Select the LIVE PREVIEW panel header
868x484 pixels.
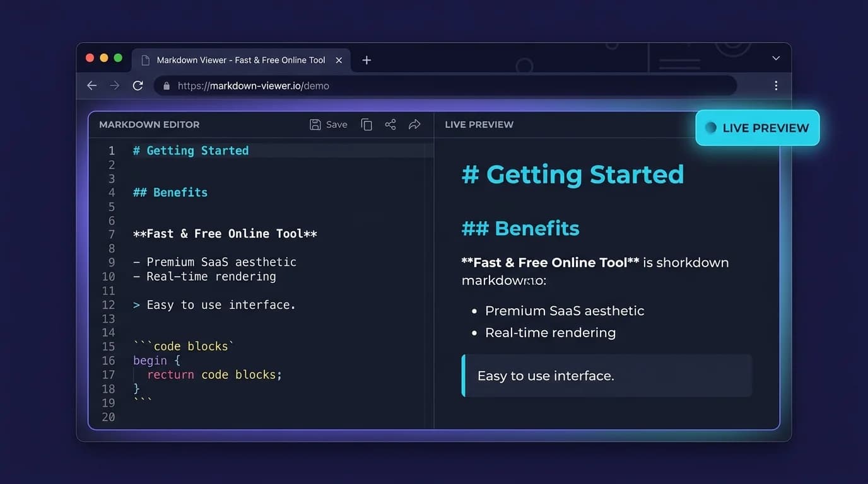[x=479, y=124]
